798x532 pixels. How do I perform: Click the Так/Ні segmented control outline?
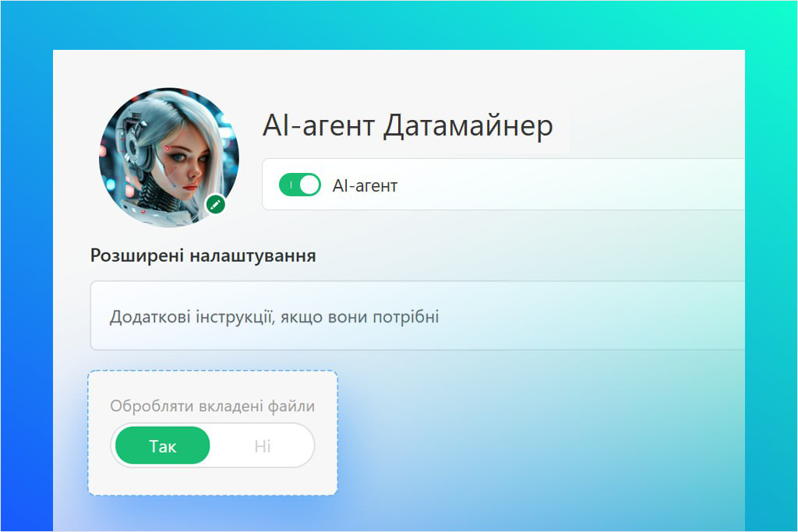click(x=213, y=446)
